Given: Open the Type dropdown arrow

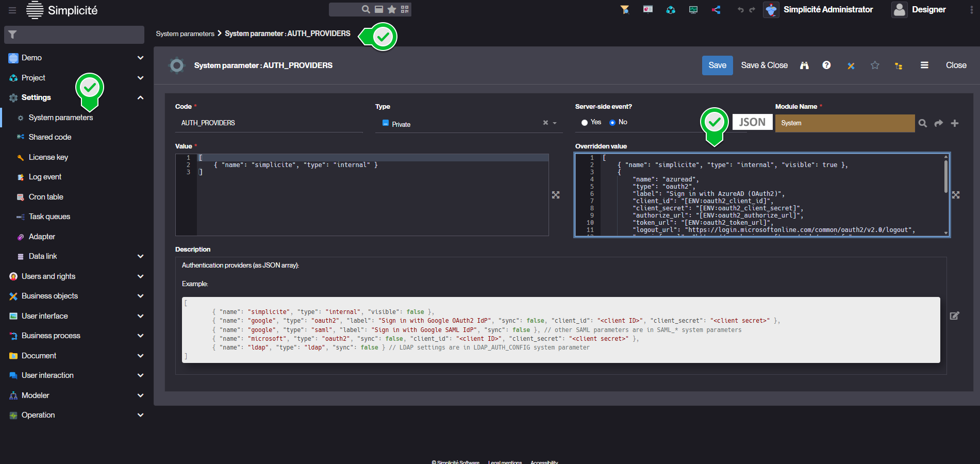Looking at the screenshot, I should [x=555, y=123].
